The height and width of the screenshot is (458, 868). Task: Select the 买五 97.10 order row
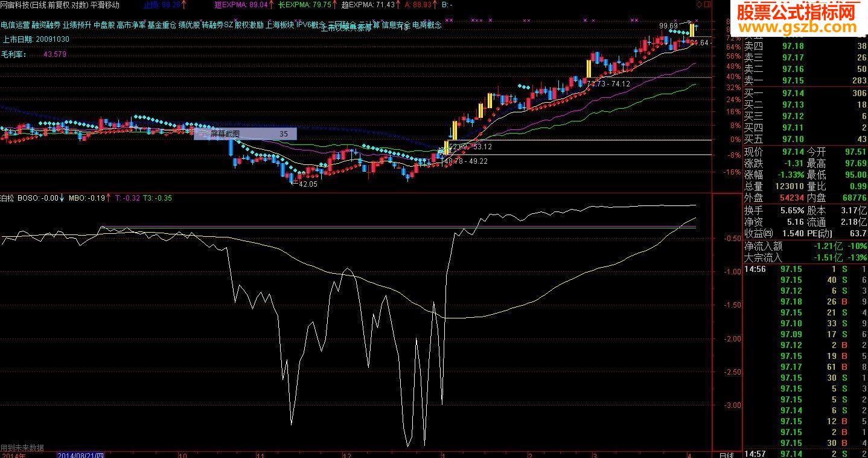click(x=805, y=139)
